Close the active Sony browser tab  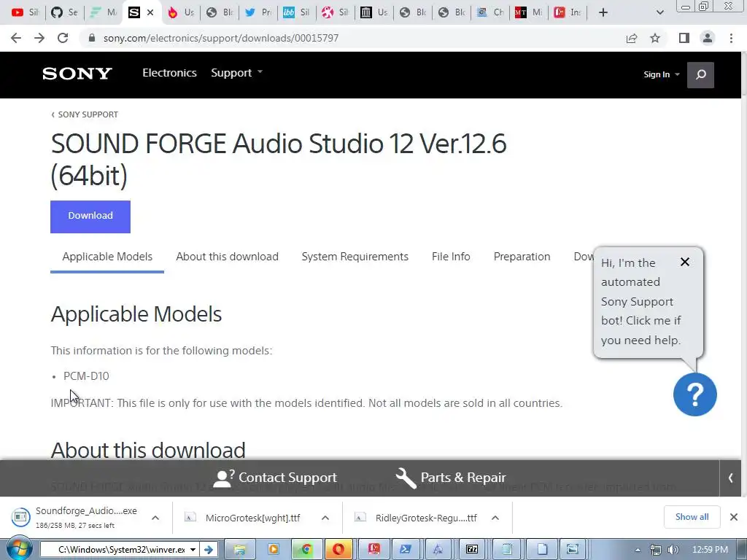(x=150, y=12)
